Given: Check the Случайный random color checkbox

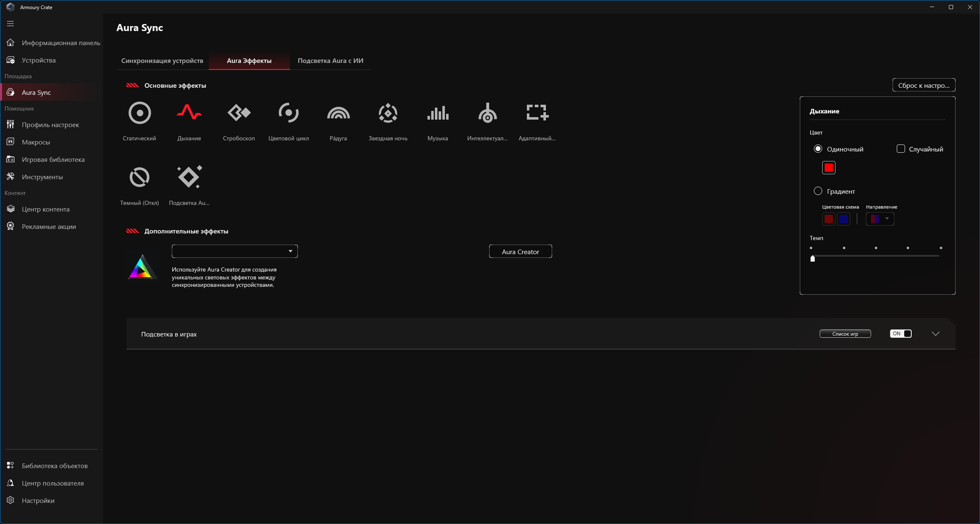Looking at the screenshot, I should coord(900,149).
